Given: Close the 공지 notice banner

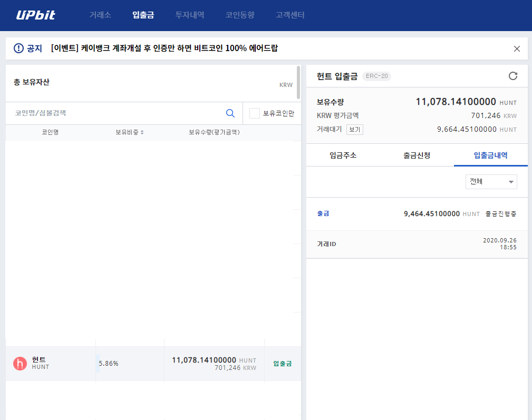Looking at the screenshot, I should 517,49.
